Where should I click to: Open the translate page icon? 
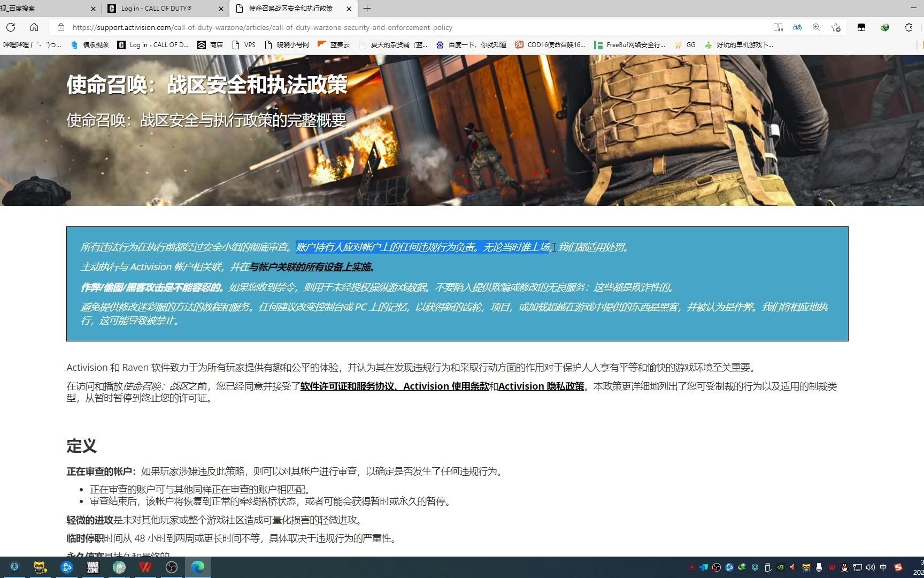pyautogui.click(x=797, y=27)
